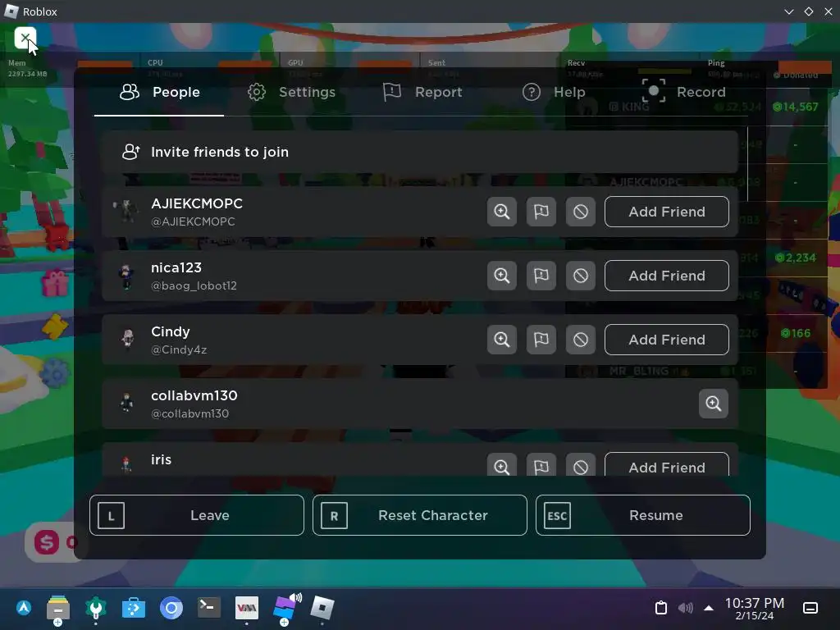Select the @collabvm130 username text
This screenshot has height=630, width=840.
(x=190, y=413)
